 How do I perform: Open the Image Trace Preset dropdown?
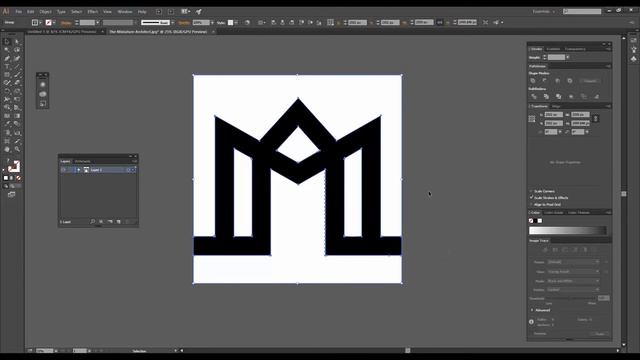(573, 262)
